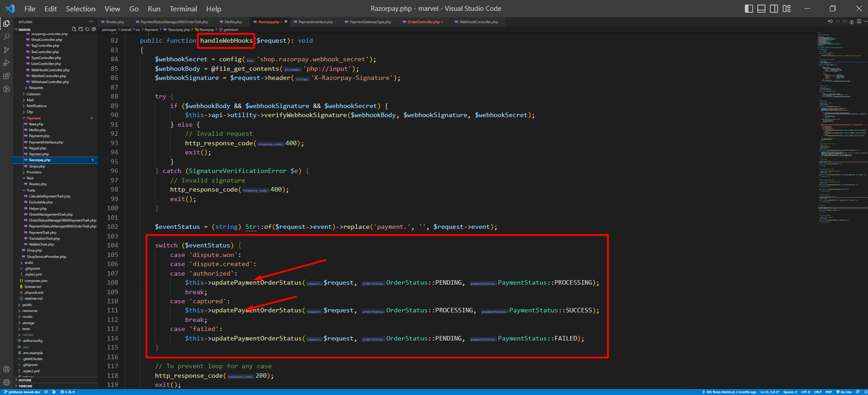Click MD Tareq Mahmud blame annotation in status bar
The height and width of the screenshot is (395, 868).
click(729, 392)
